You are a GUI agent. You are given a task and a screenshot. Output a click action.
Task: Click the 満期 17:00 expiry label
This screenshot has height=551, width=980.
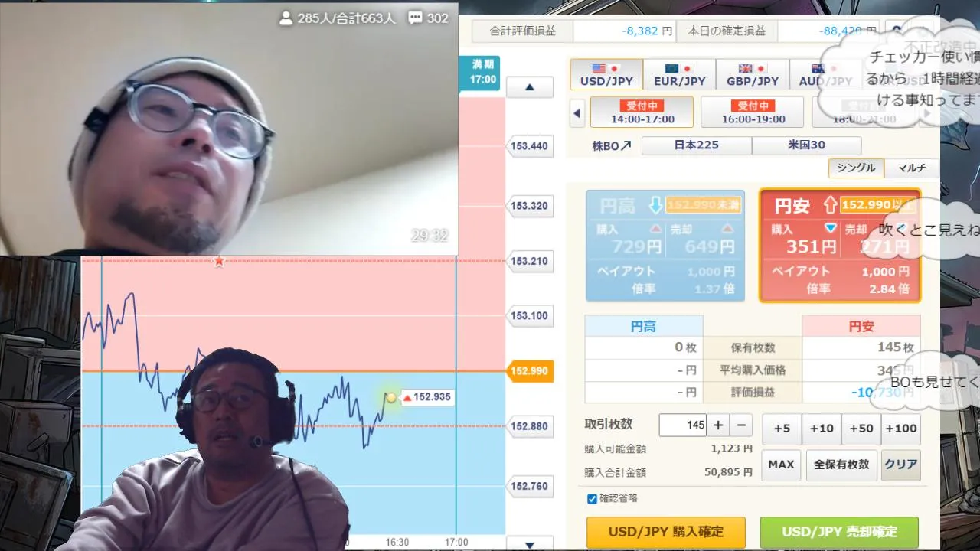482,73
